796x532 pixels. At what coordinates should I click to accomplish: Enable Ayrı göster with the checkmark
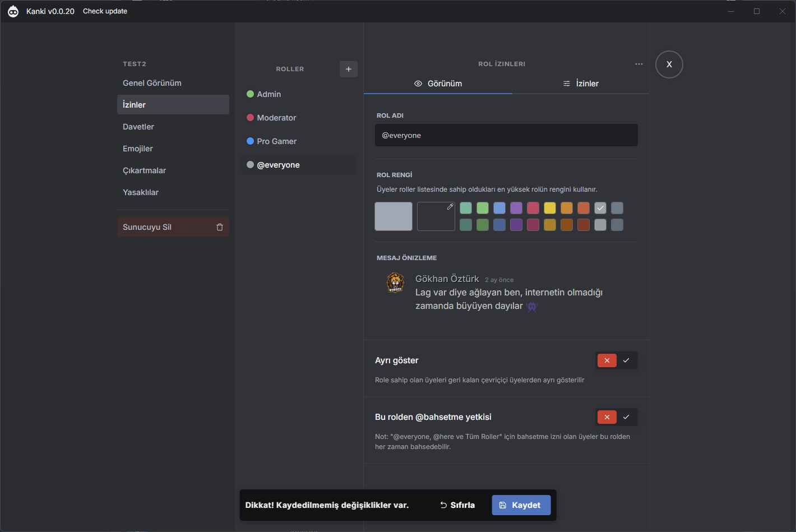click(626, 360)
